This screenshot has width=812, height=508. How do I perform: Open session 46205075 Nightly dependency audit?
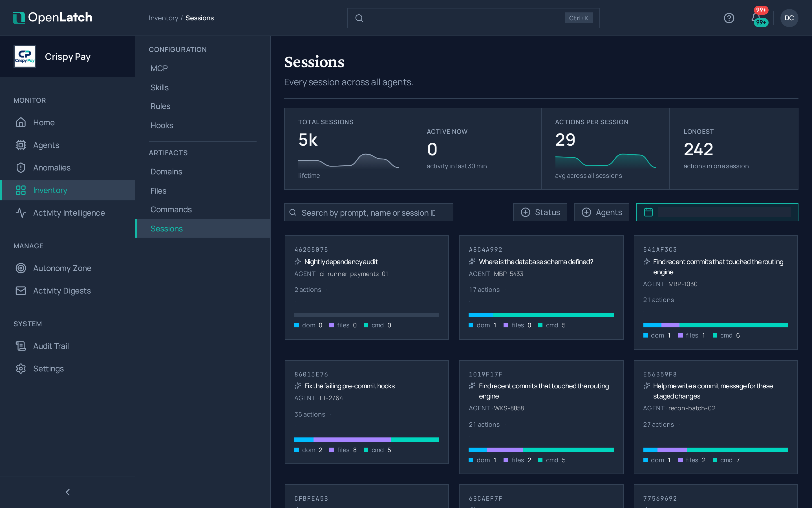point(367,287)
